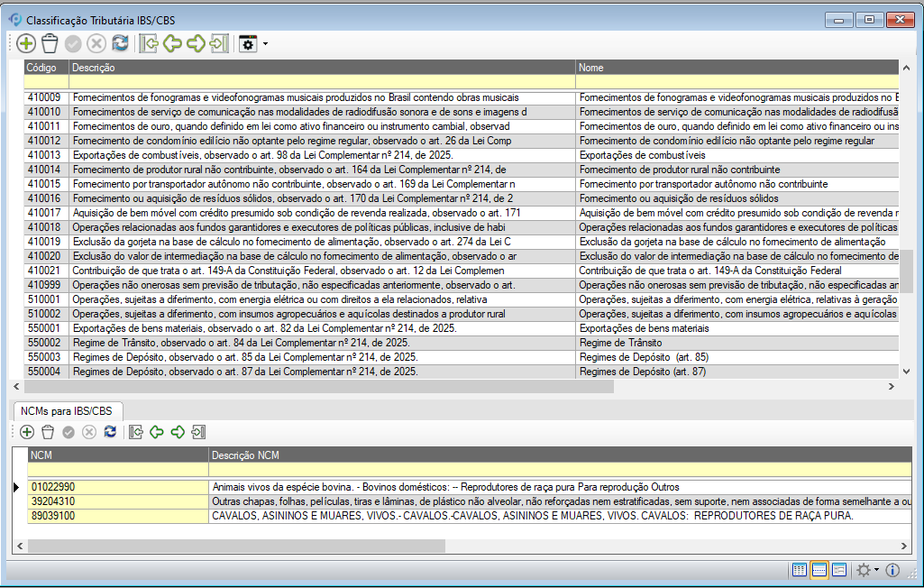924x588 pixels.
Task: Go to first record in top toolbar
Action: (149, 43)
